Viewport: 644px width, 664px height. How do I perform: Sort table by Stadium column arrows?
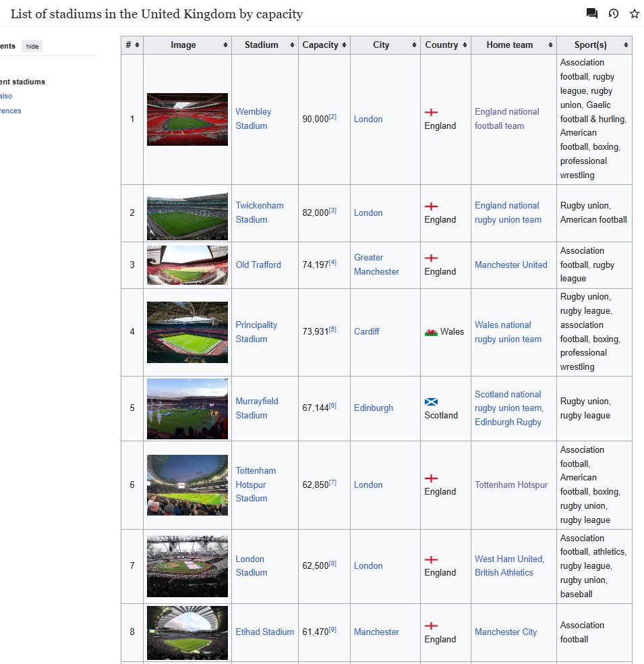tap(293, 45)
